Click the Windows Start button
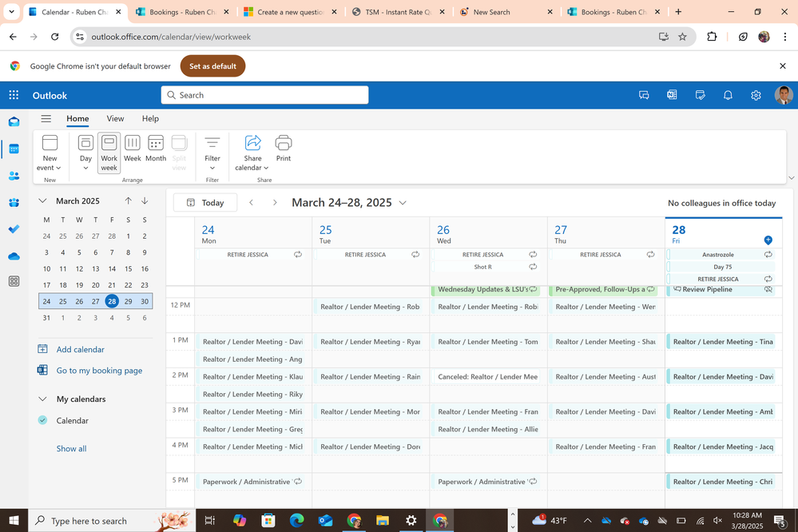The image size is (798, 532). (x=14, y=520)
